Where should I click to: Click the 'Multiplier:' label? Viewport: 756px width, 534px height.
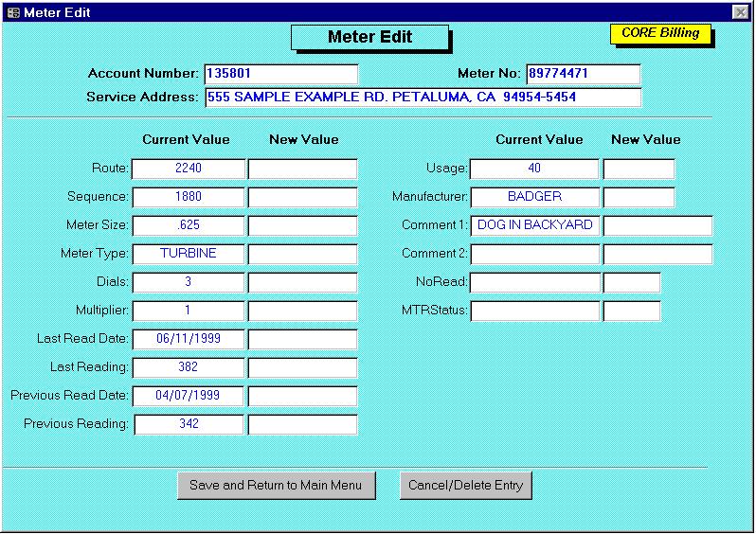[102, 311]
